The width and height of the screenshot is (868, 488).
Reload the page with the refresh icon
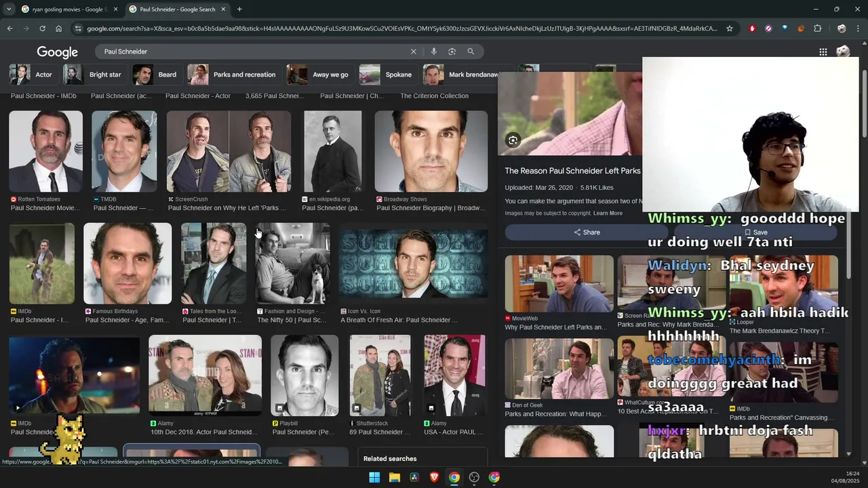point(42,28)
